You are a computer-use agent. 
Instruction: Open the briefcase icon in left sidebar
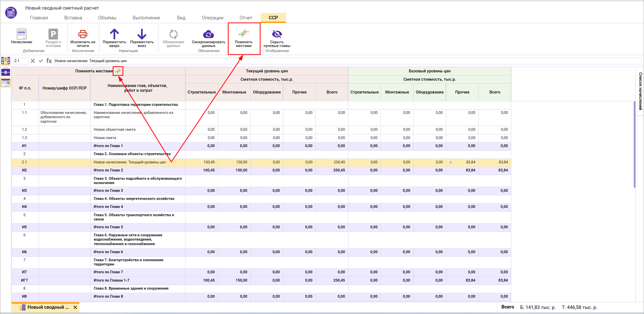coord(6,72)
